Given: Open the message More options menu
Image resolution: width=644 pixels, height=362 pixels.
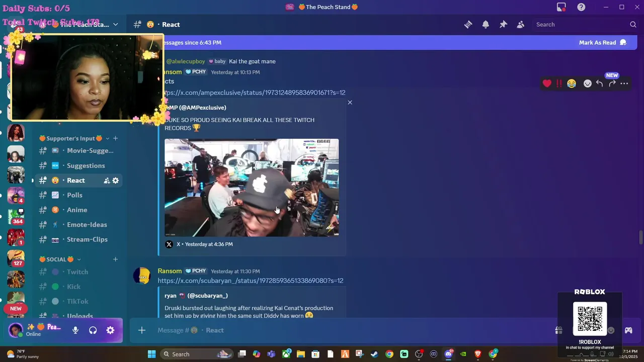Looking at the screenshot, I should [x=624, y=83].
